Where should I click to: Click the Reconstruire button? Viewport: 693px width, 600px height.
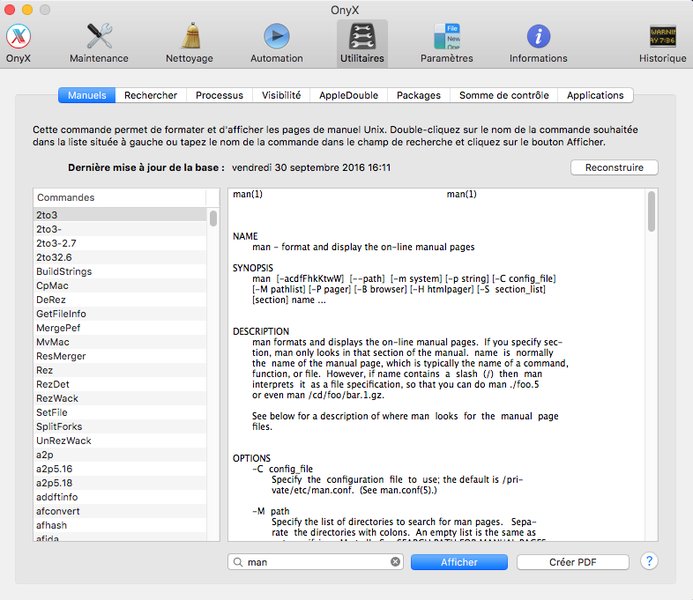pyautogui.click(x=614, y=167)
